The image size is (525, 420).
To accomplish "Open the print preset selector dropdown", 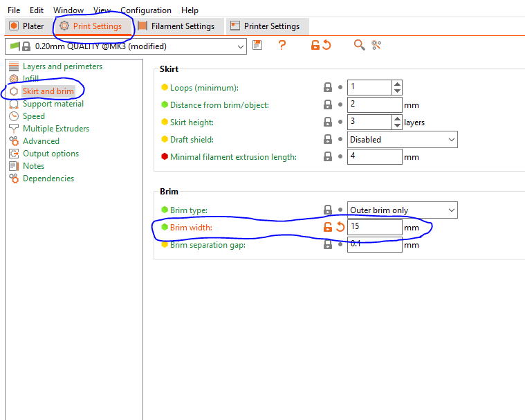I will [241, 46].
